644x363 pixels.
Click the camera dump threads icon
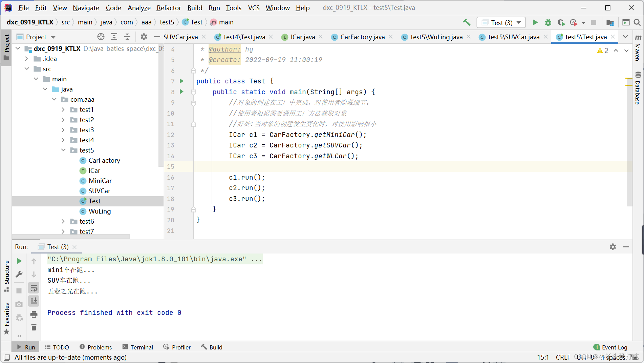pyautogui.click(x=19, y=304)
